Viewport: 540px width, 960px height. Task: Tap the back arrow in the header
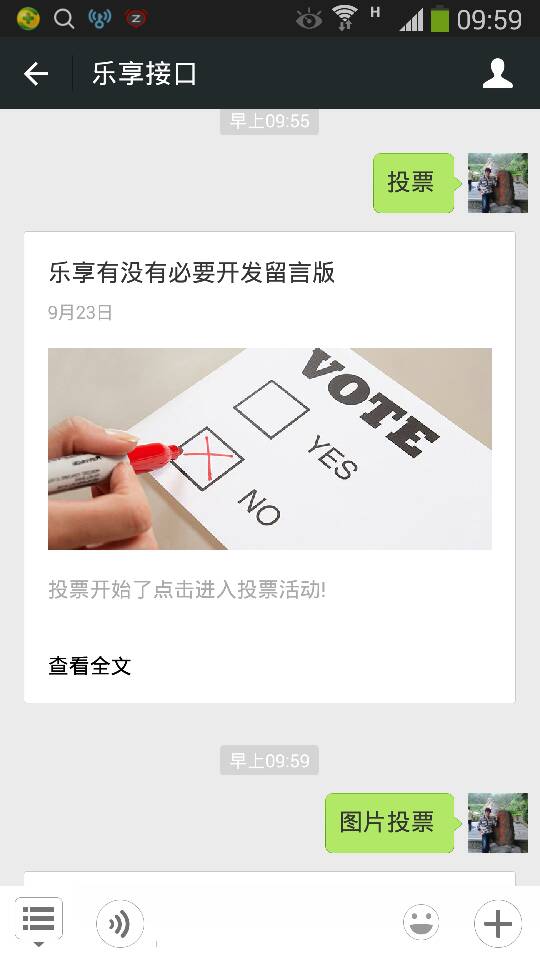[36, 74]
